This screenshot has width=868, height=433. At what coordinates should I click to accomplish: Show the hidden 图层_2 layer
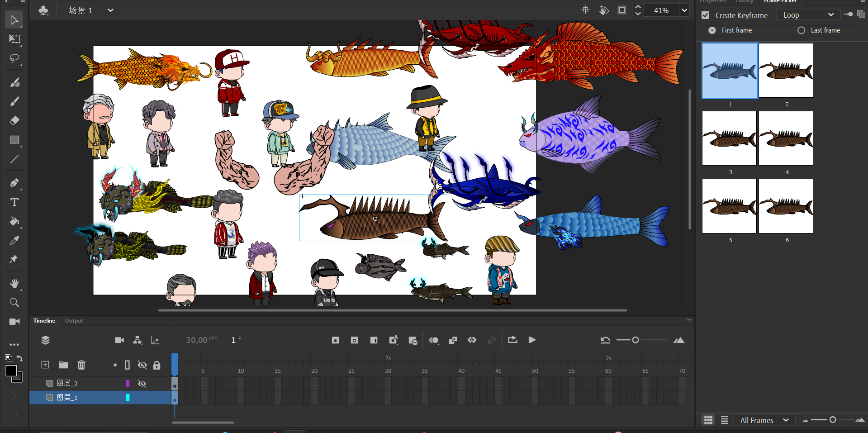point(142,384)
